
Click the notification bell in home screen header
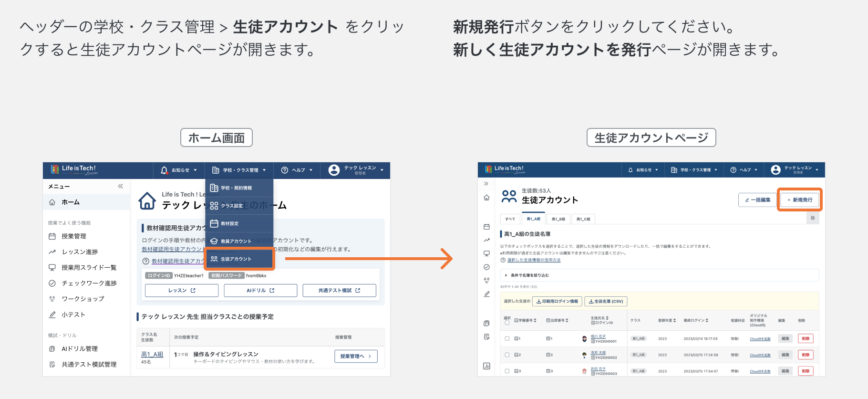(x=164, y=170)
